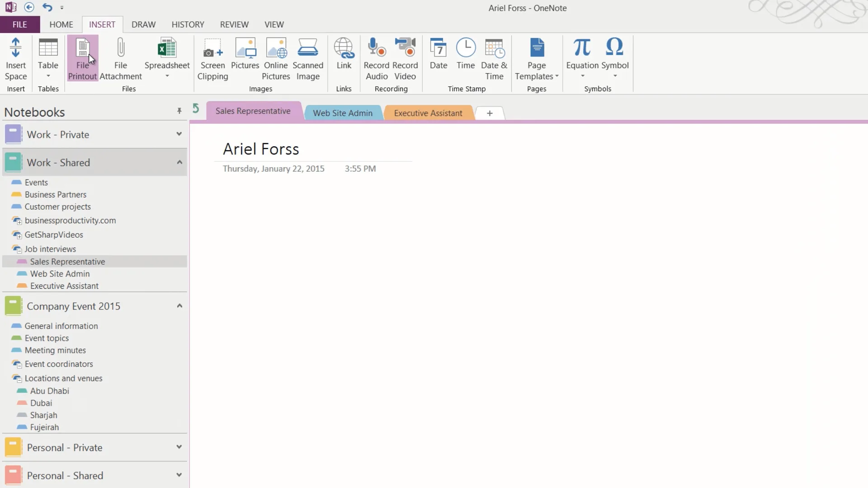Expand the Personal - Shared notebook
This screenshot has width=868, height=488.
[179, 475]
